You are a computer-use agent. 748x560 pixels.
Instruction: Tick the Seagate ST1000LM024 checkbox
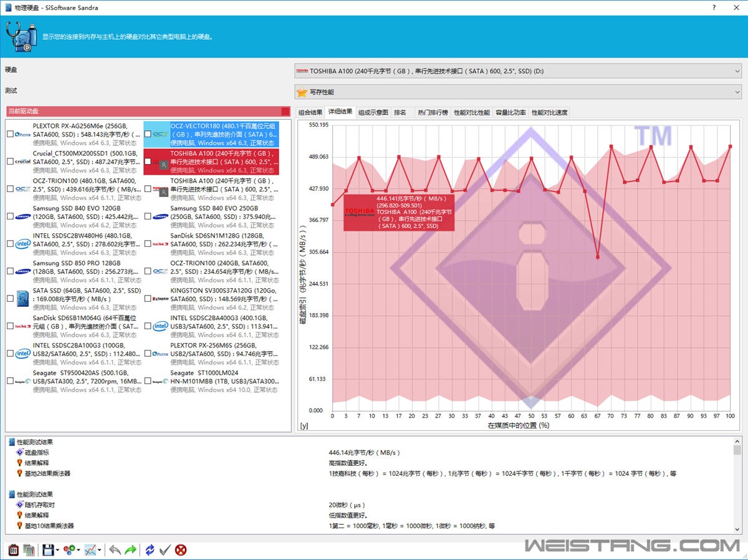148,381
